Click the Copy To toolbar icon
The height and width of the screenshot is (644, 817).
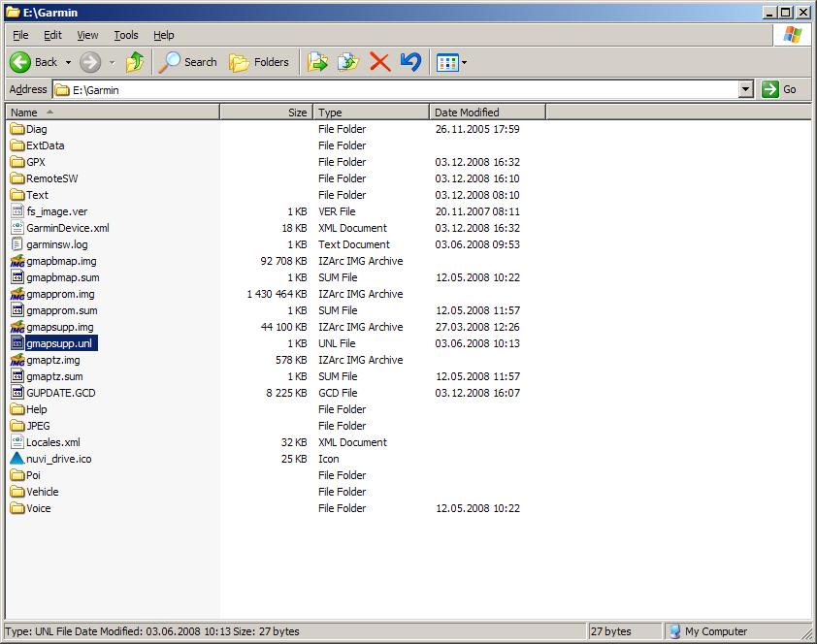tap(347, 62)
